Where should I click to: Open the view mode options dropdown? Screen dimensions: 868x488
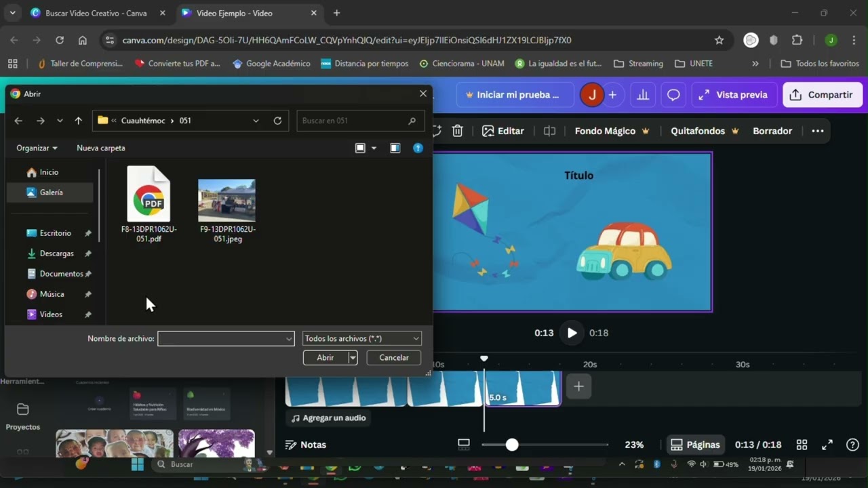click(x=374, y=148)
